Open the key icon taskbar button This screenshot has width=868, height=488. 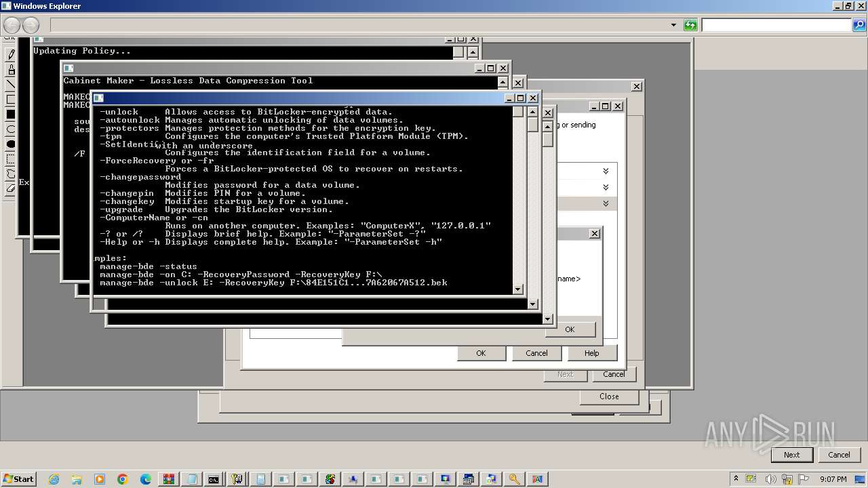click(515, 479)
